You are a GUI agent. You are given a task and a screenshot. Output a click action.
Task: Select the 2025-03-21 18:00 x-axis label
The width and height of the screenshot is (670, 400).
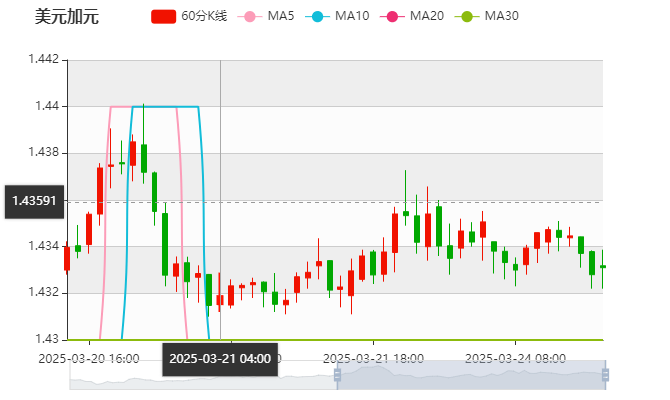click(x=373, y=357)
